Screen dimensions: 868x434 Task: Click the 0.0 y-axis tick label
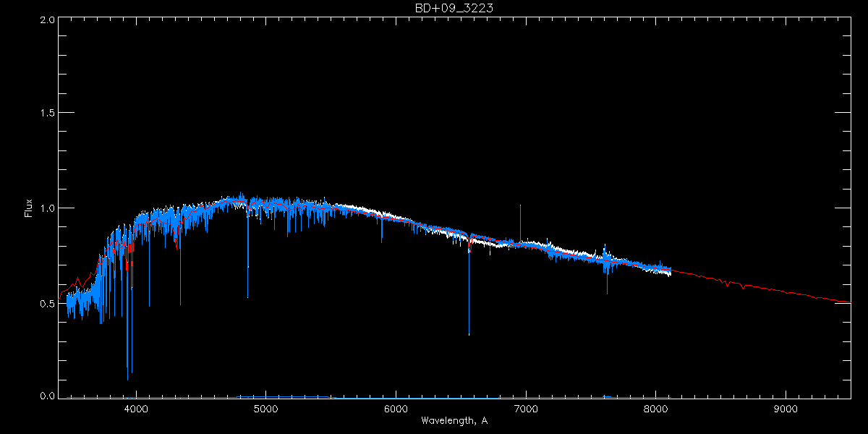[47, 396]
